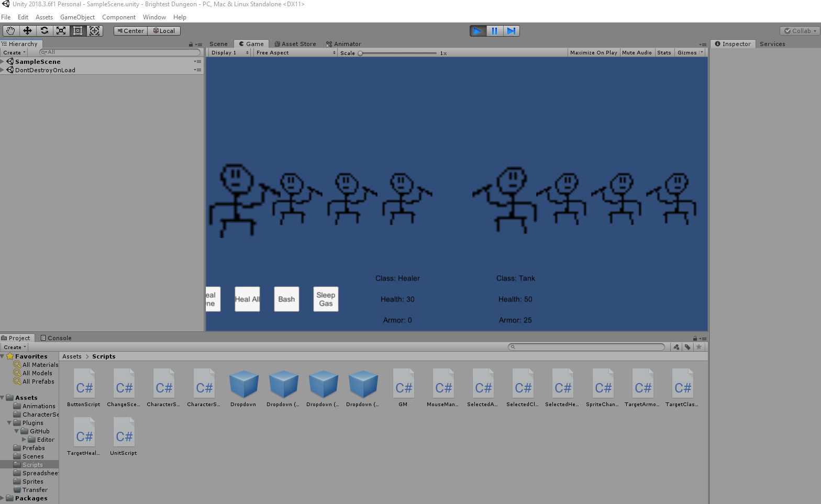Open the GameObject menu
Screen dimensions: 821x504
[77, 17]
